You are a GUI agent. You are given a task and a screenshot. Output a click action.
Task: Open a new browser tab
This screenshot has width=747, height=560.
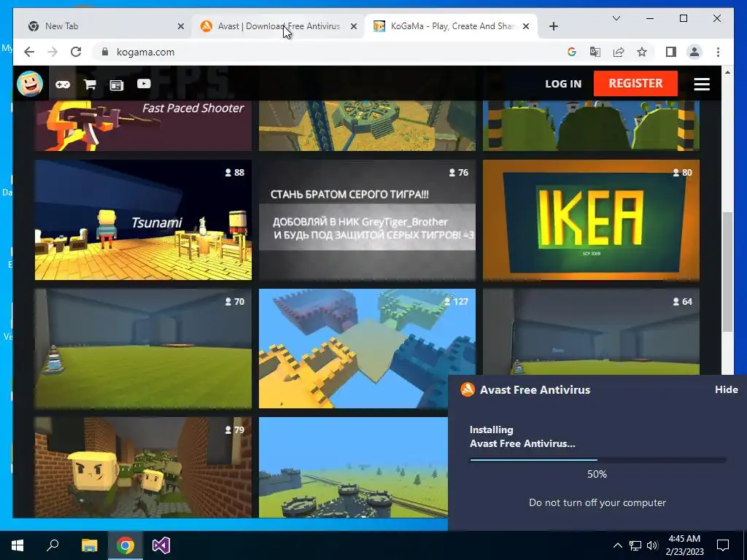pos(553,27)
